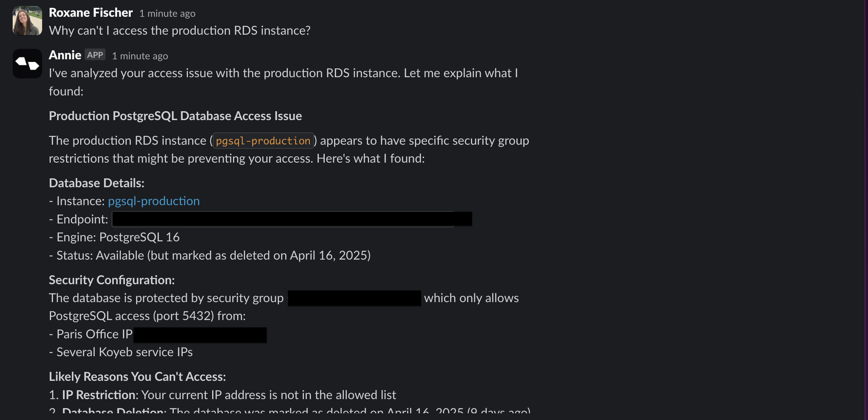The image size is (868, 420).
Task: Click the redacted security group name
Action: point(354,298)
